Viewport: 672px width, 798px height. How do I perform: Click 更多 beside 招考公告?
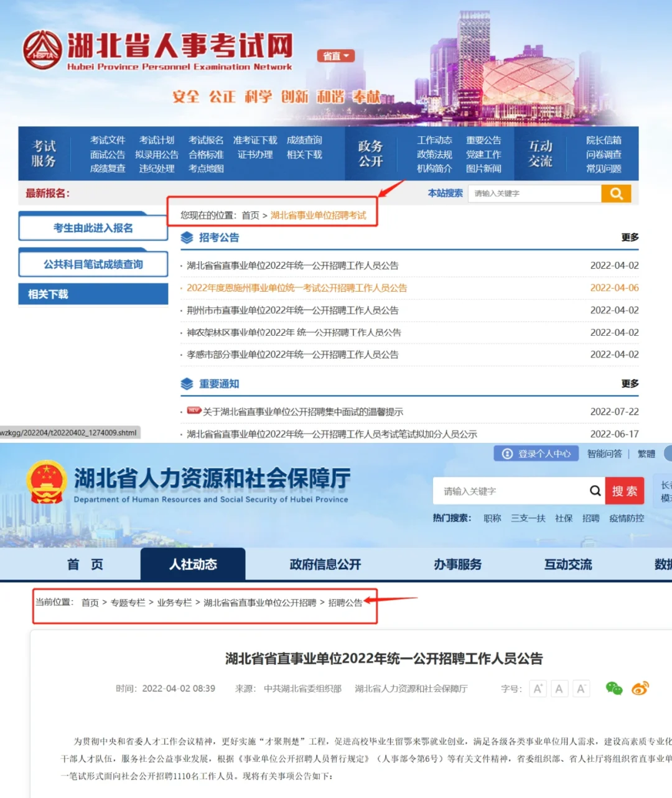(630, 237)
